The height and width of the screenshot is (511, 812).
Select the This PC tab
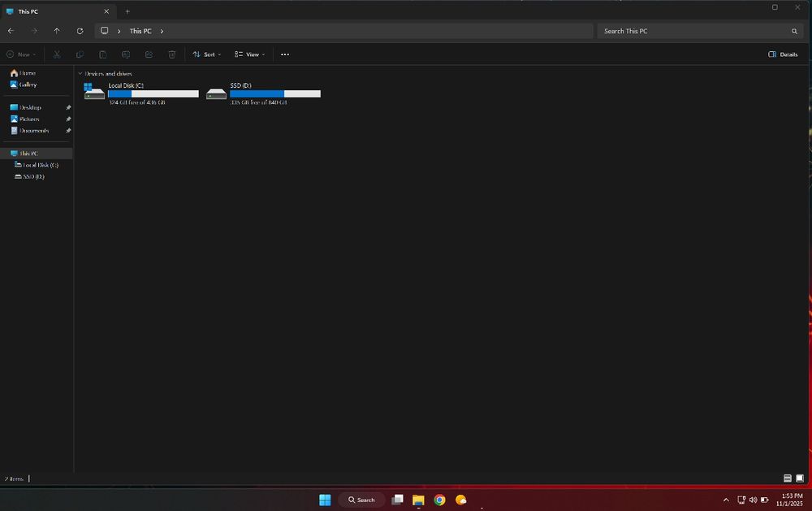(58, 11)
